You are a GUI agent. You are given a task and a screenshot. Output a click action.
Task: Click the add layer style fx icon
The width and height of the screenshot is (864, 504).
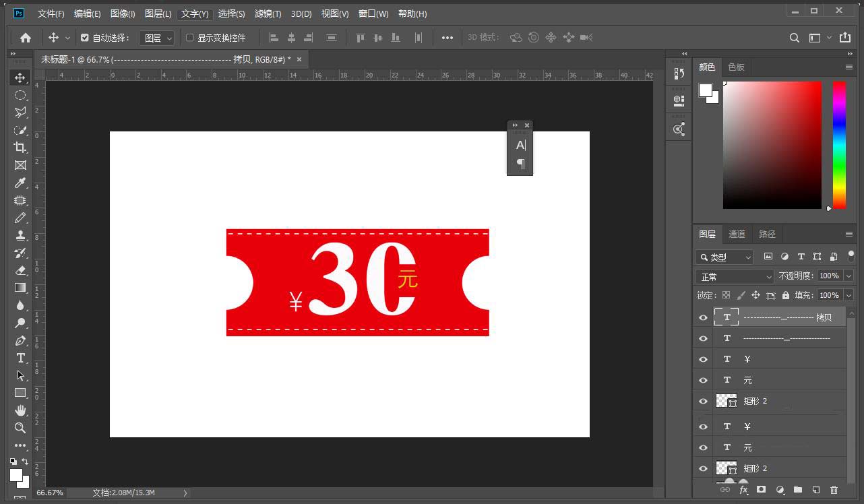[x=744, y=490]
